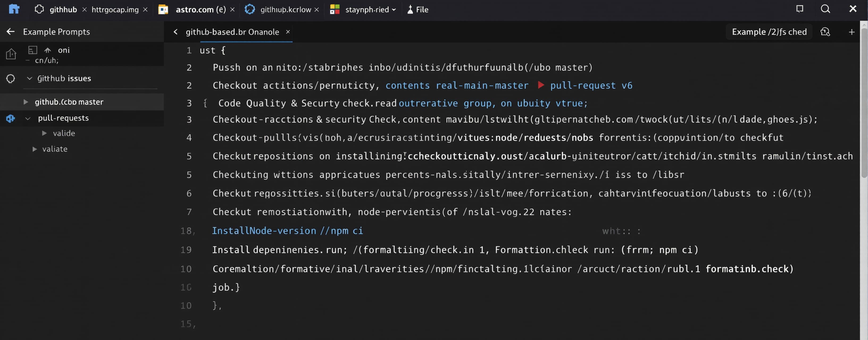Click the 'job.}' code line
Image resolution: width=868 pixels, height=340 pixels.
tap(226, 287)
